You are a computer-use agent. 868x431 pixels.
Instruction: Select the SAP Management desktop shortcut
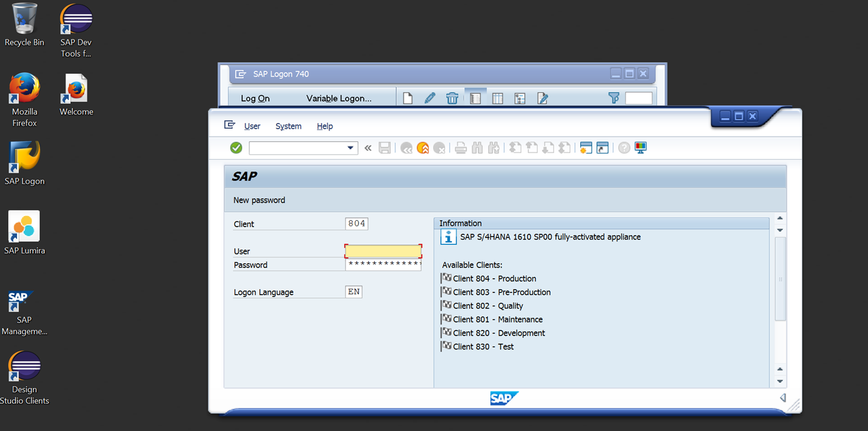click(x=24, y=314)
